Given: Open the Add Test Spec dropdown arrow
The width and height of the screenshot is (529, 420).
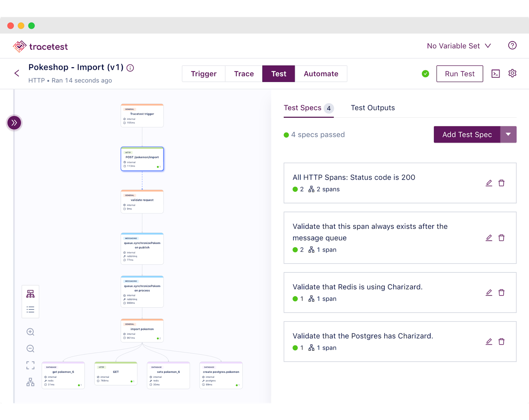Looking at the screenshot, I should [508, 135].
